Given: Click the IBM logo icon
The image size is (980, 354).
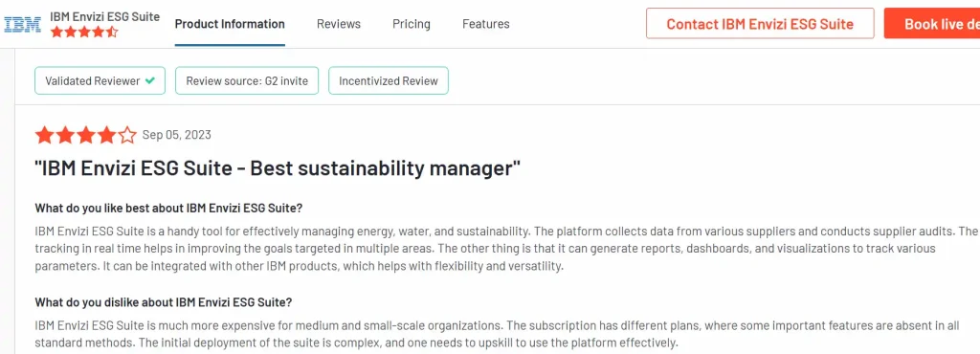Looking at the screenshot, I should pos(23,24).
